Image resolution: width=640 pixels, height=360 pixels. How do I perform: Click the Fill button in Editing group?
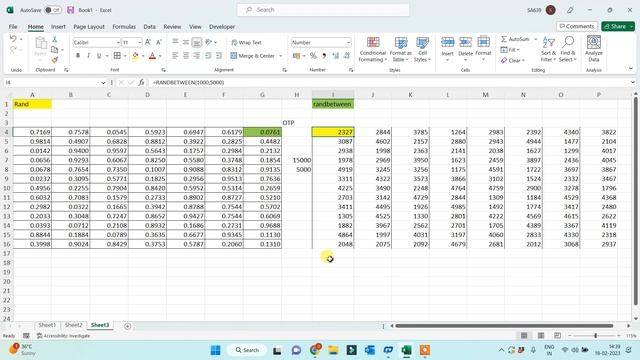tap(510, 50)
